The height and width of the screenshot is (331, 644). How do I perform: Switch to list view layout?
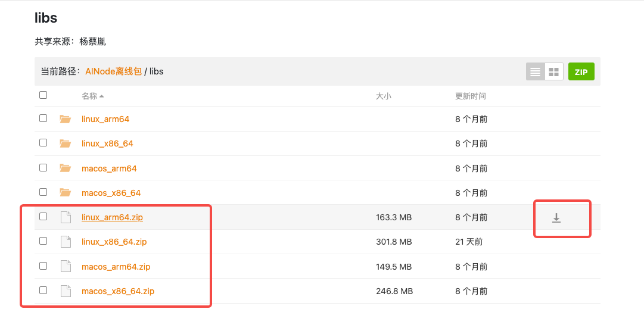click(535, 72)
